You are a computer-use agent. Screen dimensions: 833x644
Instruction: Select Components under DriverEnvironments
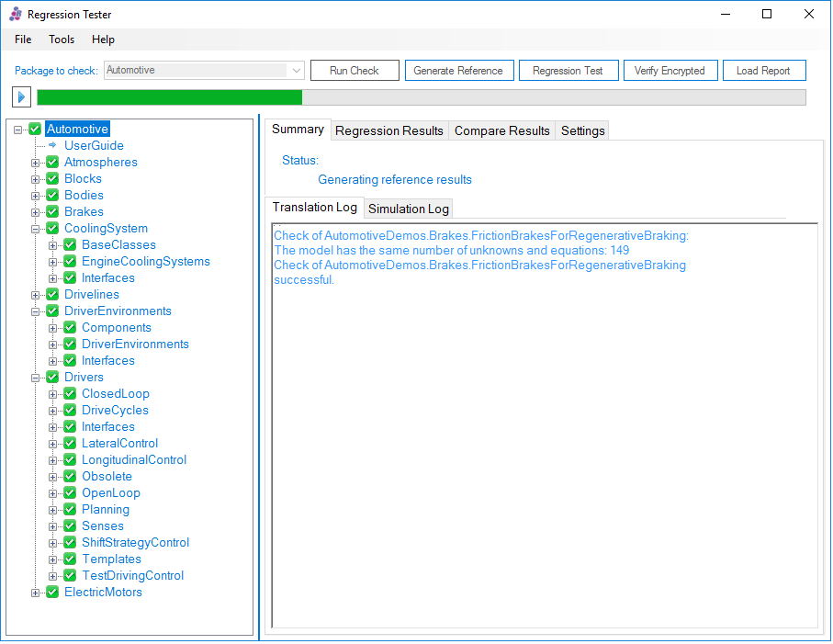[x=117, y=327]
